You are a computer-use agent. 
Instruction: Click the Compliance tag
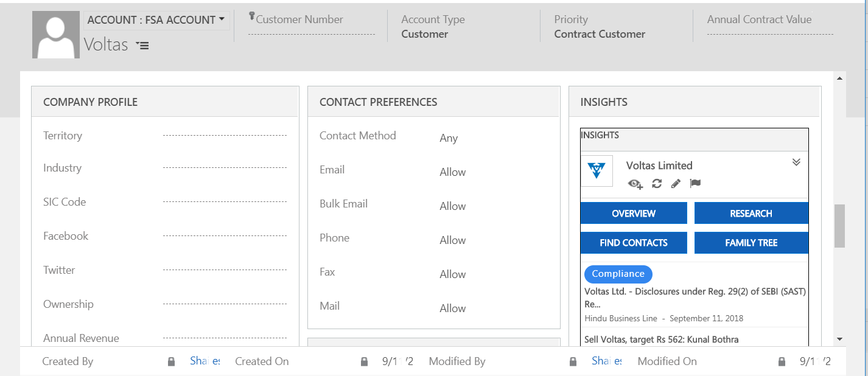[618, 274]
